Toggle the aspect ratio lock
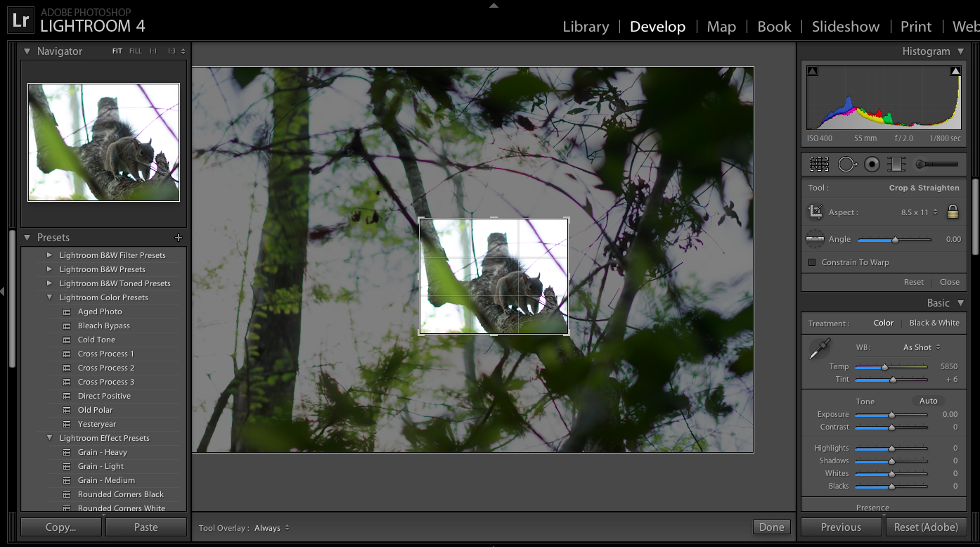Screen dimensions: 980x547 [953, 212]
